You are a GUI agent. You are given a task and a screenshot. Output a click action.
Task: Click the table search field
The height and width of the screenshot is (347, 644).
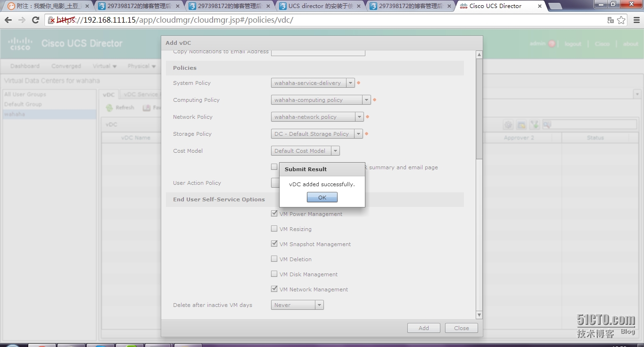click(594, 125)
